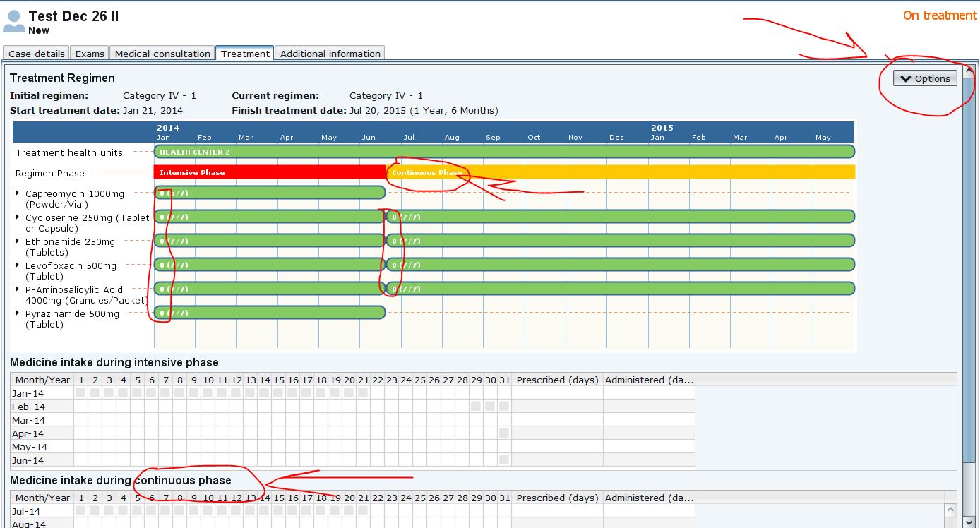
Task: Open the Options dropdown button
Action: pos(926,78)
